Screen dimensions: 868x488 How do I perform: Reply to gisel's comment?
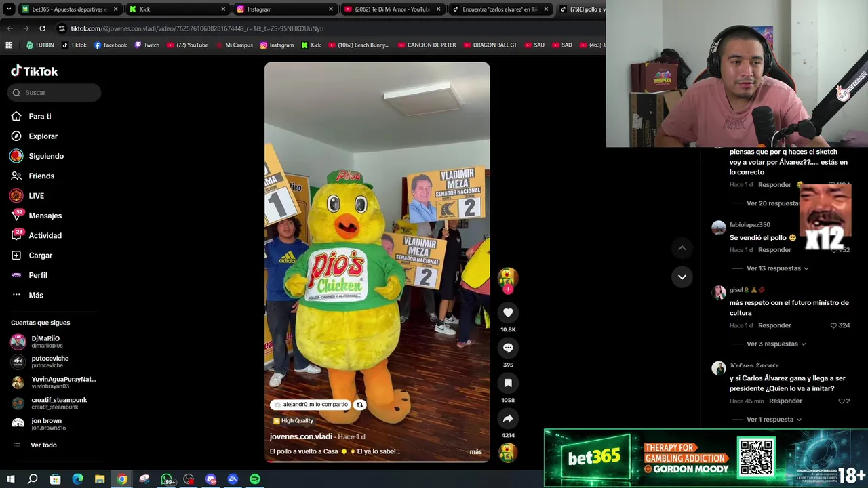[x=774, y=326]
